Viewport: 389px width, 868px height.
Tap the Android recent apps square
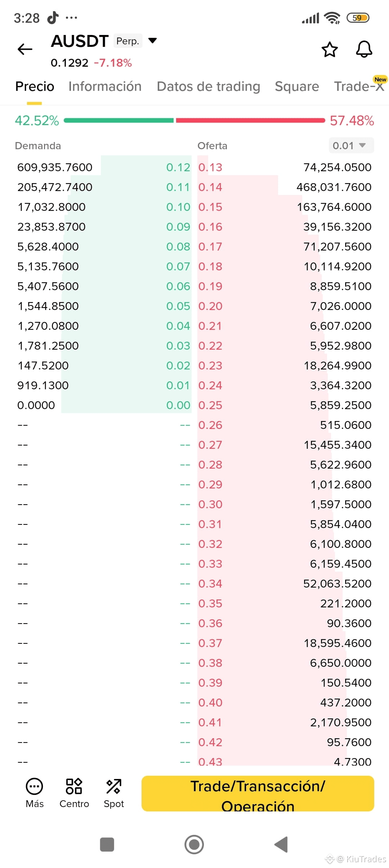pyautogui.click(x=107, y=845)
